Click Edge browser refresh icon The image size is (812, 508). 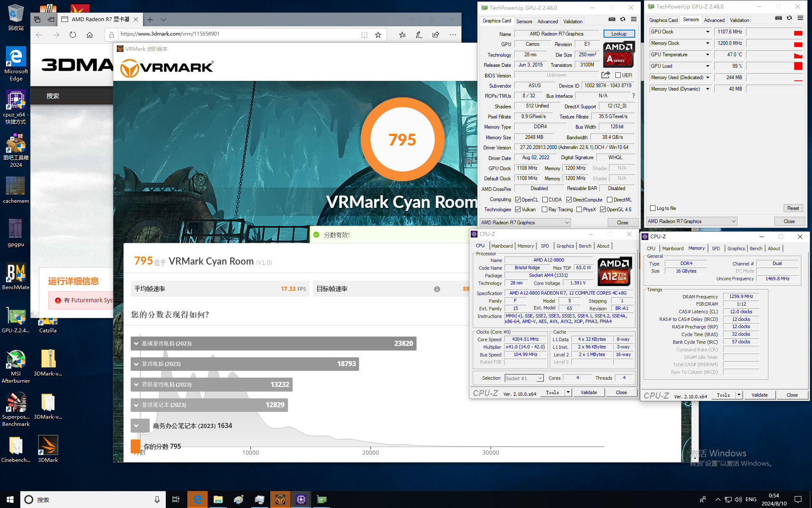tap(73, 35)
